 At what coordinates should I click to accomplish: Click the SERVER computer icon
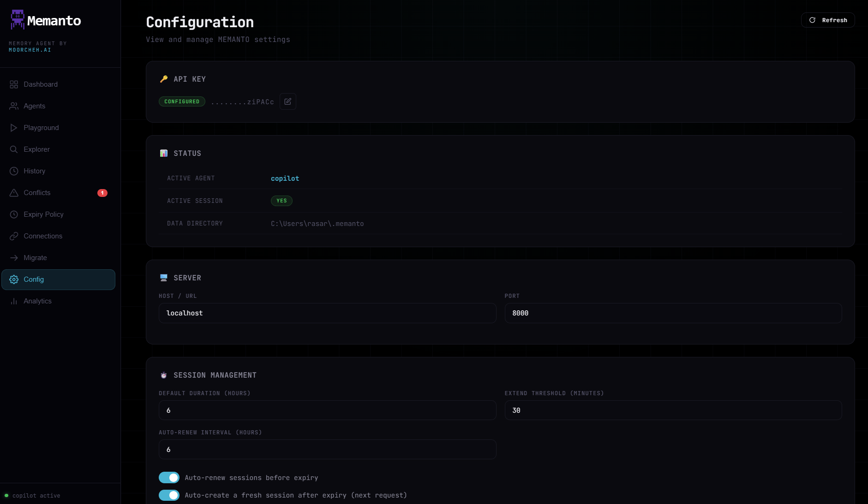tap(164, 278)
